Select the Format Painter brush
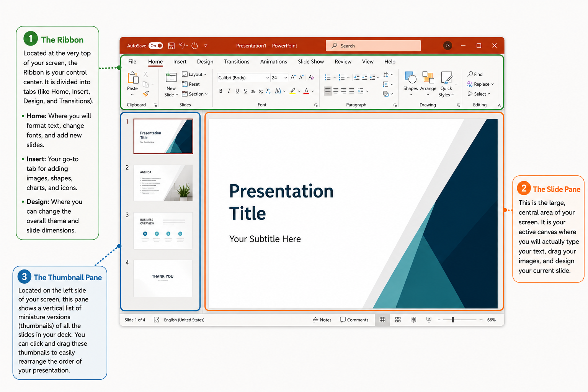Screen dimensions: 588x392 (146, 93)
